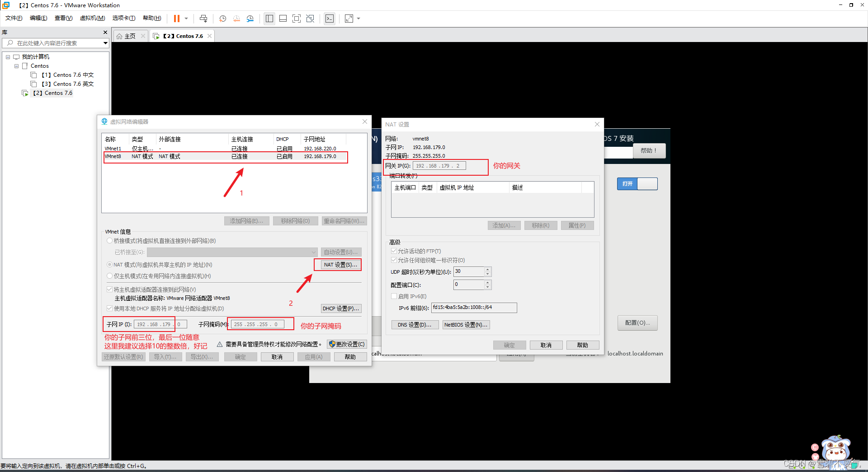
Task: Toggle 将主机虚拟适配器连接到此网络 checkbox
Action: coord(109,290)
